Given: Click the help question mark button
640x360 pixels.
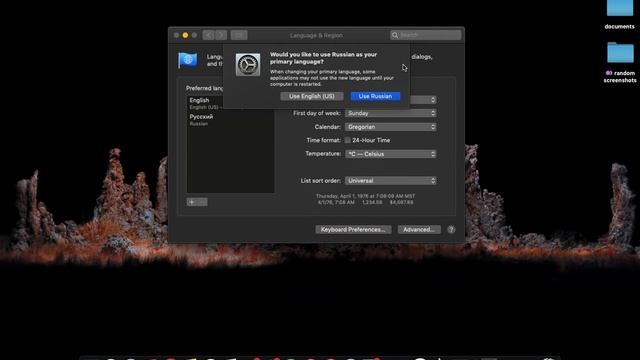Looking at the screenshot, I should tap(451, 229).
